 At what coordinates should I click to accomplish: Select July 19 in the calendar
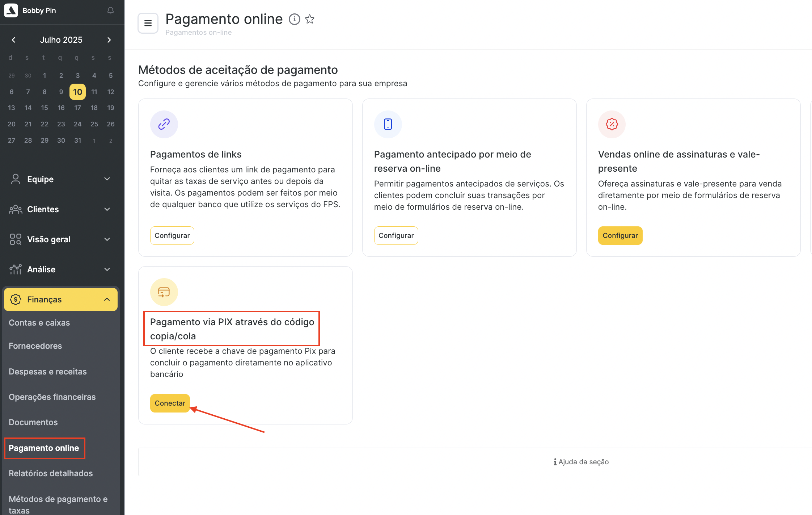pos(111,108)
